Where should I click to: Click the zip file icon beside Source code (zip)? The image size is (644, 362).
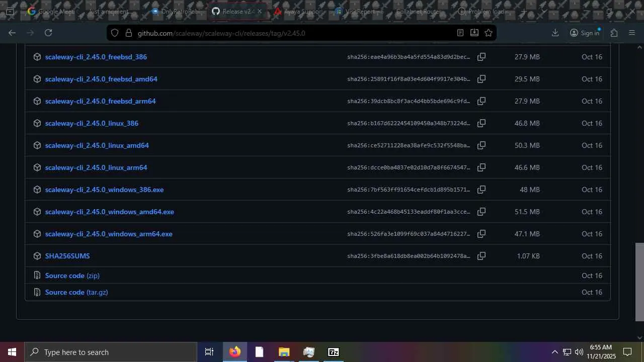pos(37,276)
